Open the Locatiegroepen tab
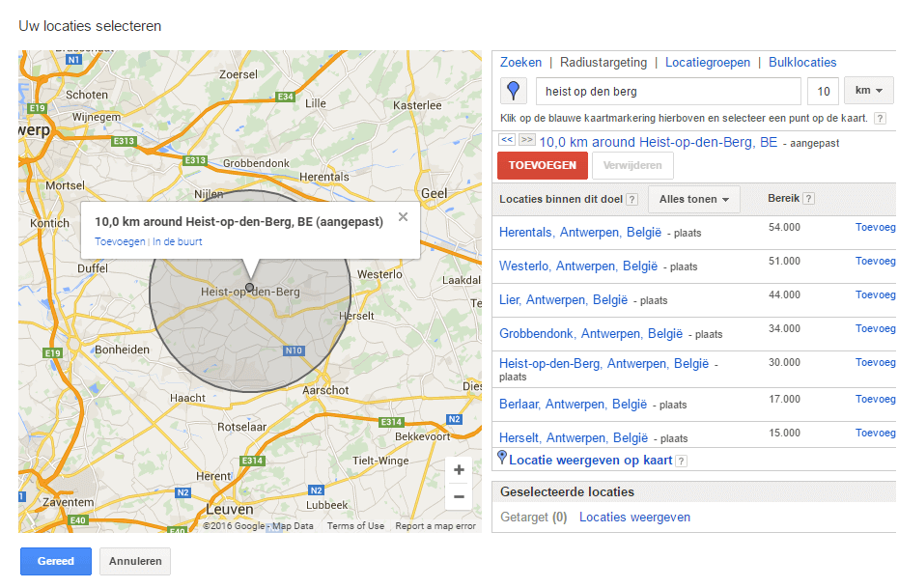The image size is (898, 588). pos(707,62)
